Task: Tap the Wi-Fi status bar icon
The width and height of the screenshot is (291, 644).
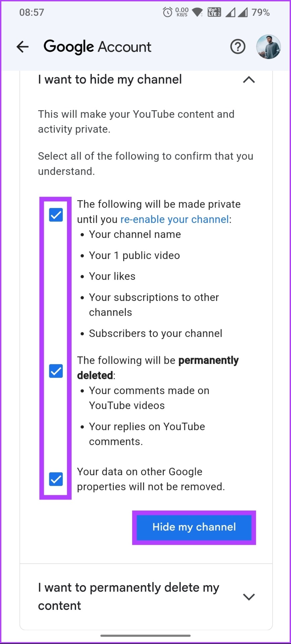Action: pyautogui.click(x=197, y=13)
